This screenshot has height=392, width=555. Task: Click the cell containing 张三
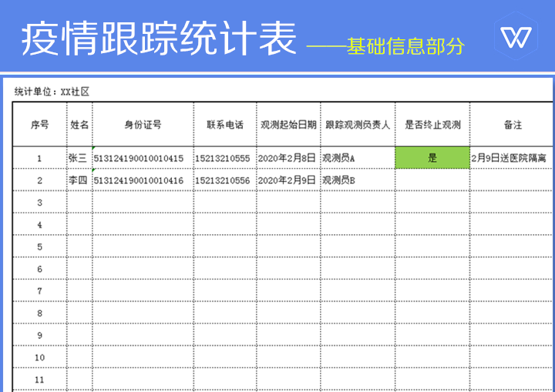[x=79, y=158]
